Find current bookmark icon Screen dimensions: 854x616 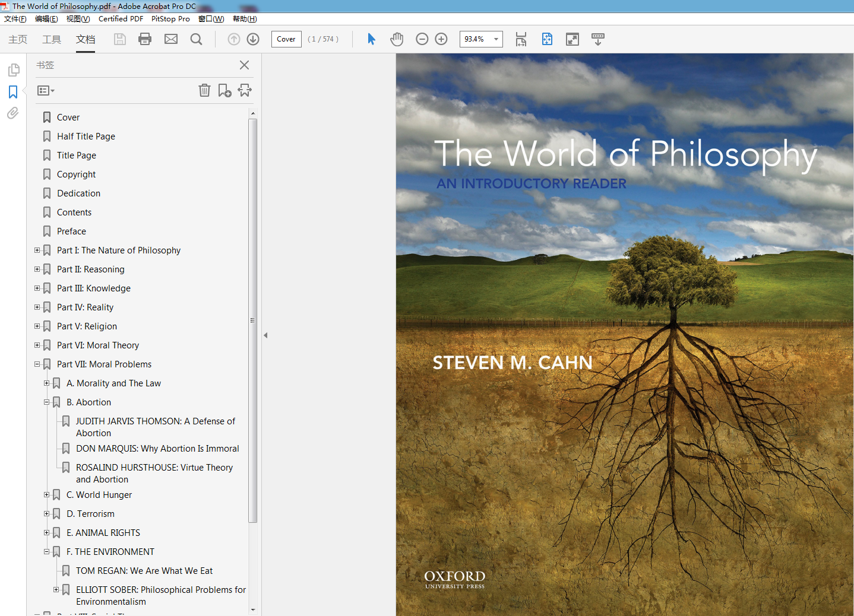pos(245,90)
